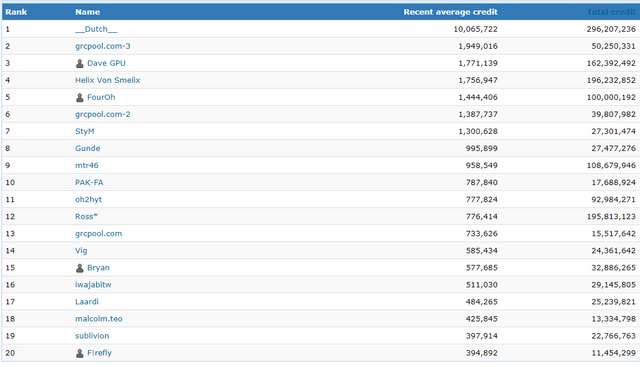Open F!refly user link
Image resolution: width=640 pixels, height=367 pixels.
pyautogui.click(x=99, y=353)
